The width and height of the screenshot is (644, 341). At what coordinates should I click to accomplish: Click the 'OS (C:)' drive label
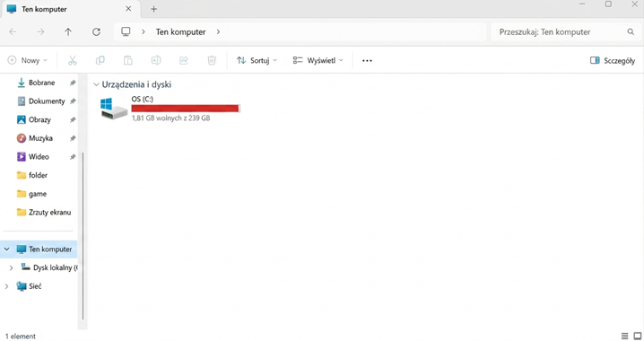click(142, 99)
